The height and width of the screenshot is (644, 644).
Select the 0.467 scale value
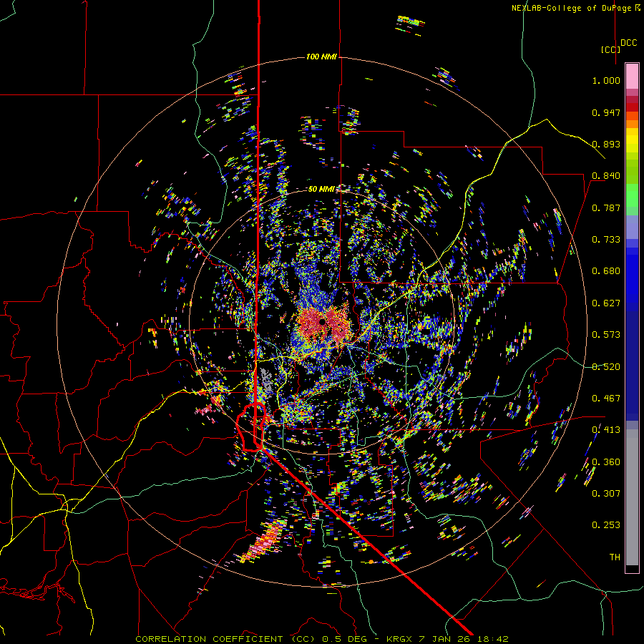(606, 399)
